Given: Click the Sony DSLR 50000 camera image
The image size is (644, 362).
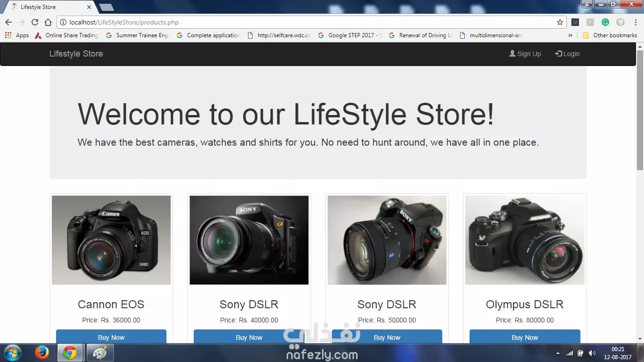Looking at the screenshot, I should [x=387, y=240].
